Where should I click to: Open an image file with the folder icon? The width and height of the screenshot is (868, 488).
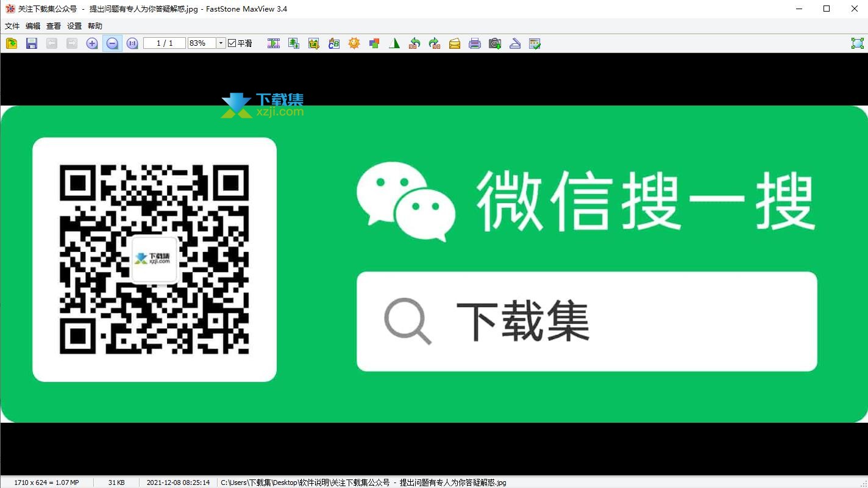(x=12, y=43)
